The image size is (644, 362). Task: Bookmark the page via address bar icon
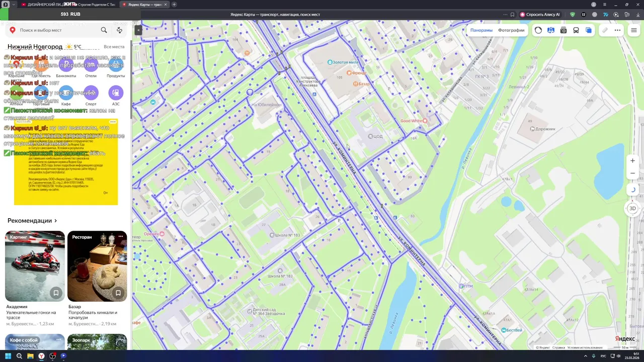coord(512,15)
